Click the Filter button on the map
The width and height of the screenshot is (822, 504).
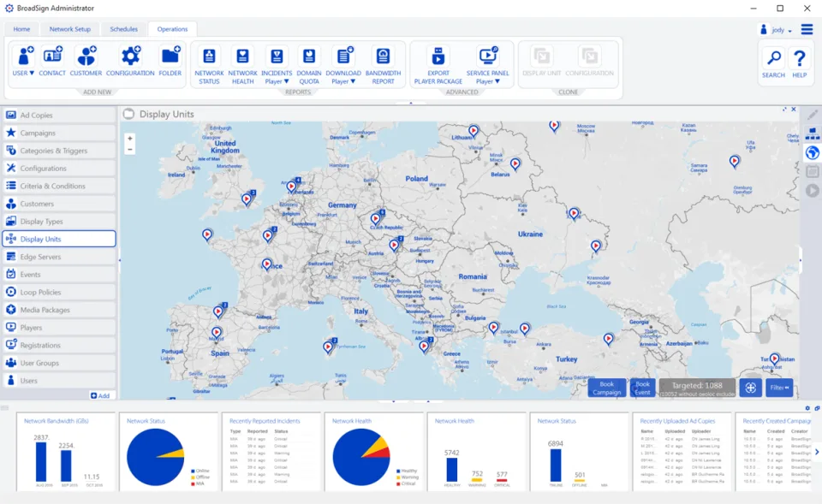[x=779, y=388]
